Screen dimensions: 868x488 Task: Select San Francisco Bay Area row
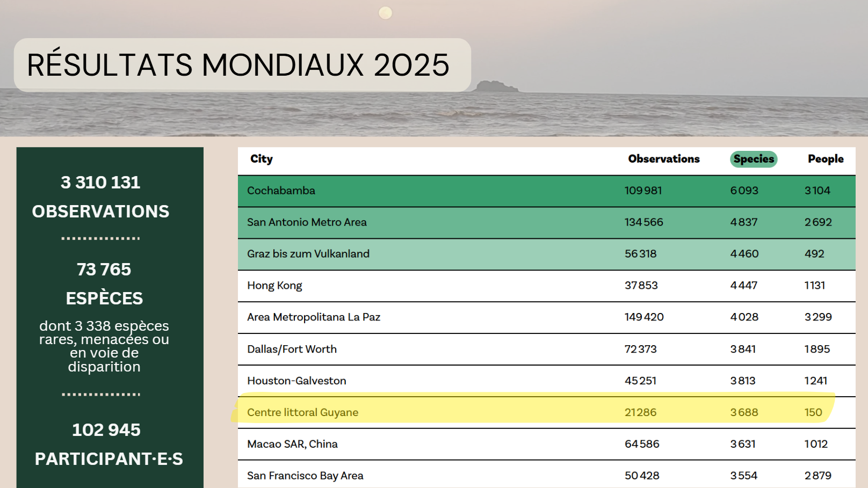pyautogui.click(x=305, y=476)
